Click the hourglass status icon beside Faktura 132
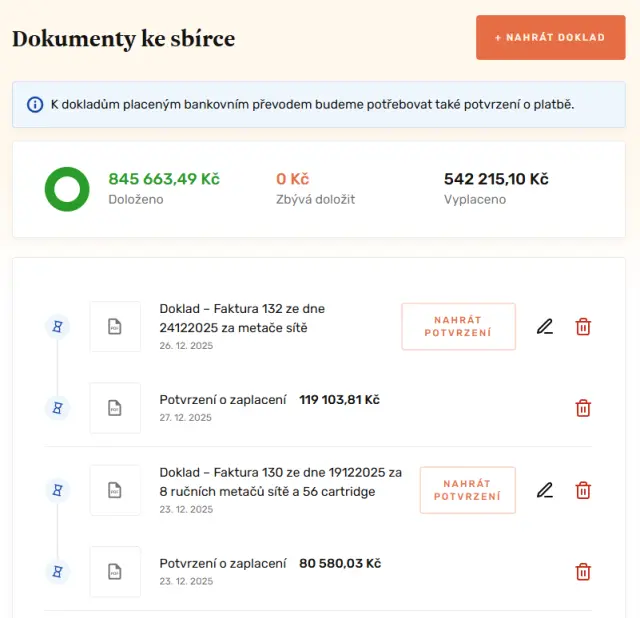Image resolution: width=640 pixels, height=618 pixels. [58, 326]
